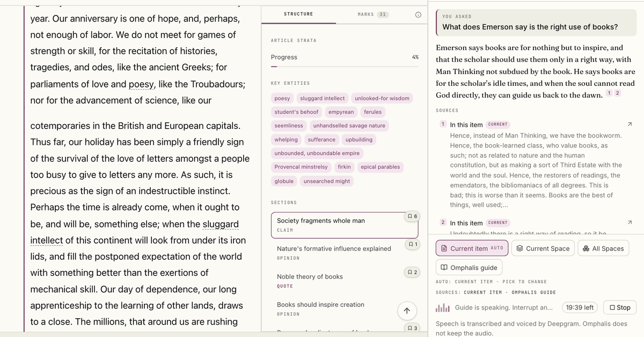Select the globule entity tag
644x337 pixels.
(x=284, y=181)
